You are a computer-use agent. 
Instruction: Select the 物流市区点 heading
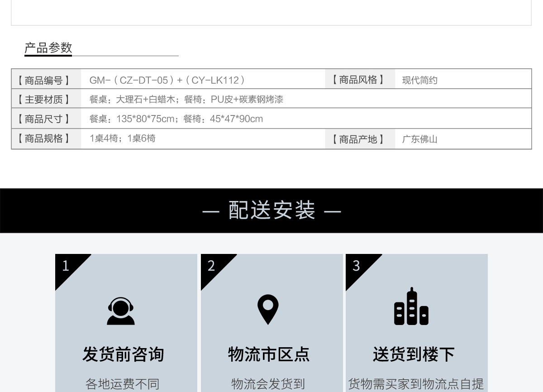tap(269, 354)
